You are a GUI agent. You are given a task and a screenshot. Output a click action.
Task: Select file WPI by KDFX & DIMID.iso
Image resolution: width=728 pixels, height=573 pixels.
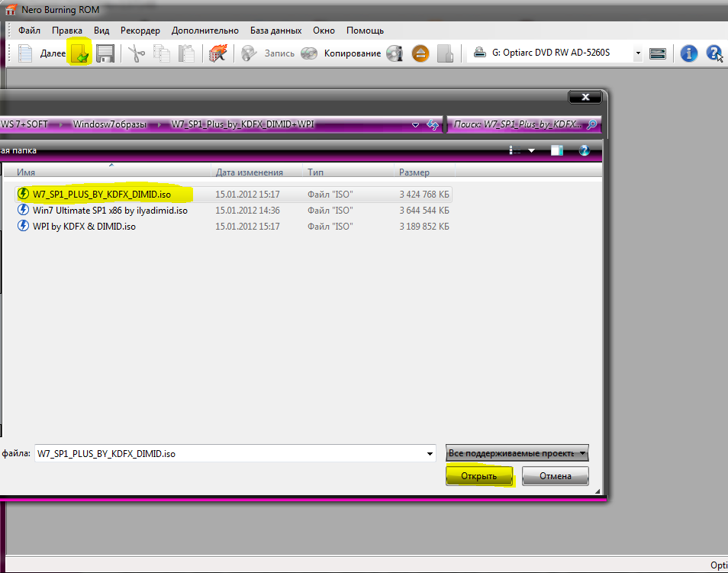click(x=84, y=227)
